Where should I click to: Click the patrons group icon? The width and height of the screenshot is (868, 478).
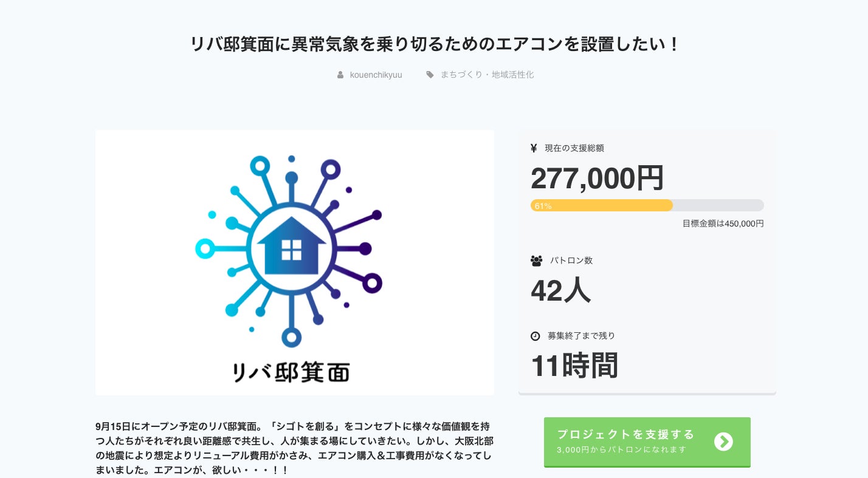[536, 261]
